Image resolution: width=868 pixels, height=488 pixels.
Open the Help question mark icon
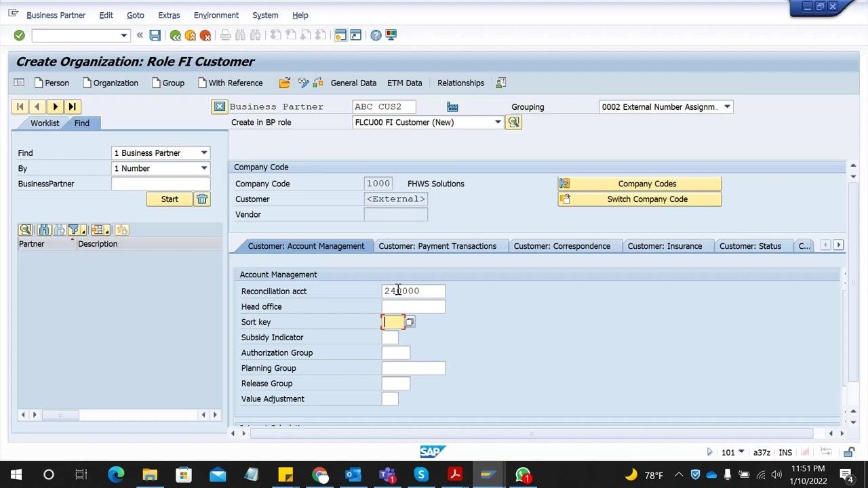(x=376, y=35)
